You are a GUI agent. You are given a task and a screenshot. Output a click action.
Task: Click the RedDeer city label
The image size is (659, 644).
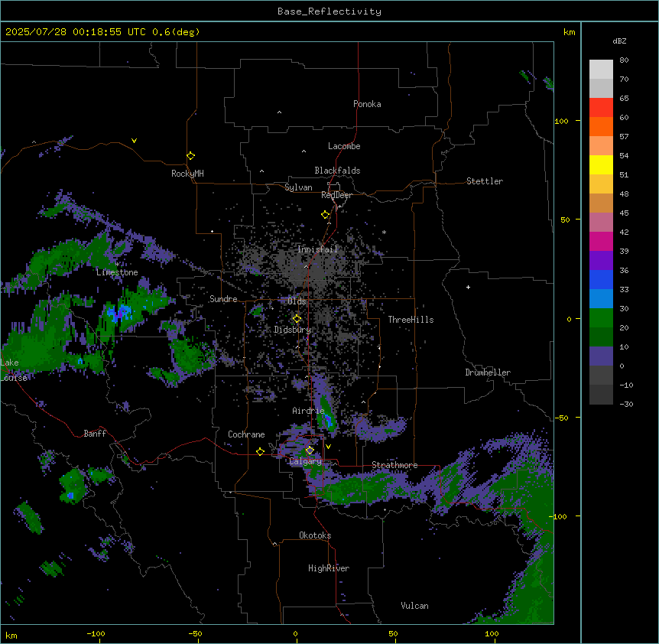(336, 195)
